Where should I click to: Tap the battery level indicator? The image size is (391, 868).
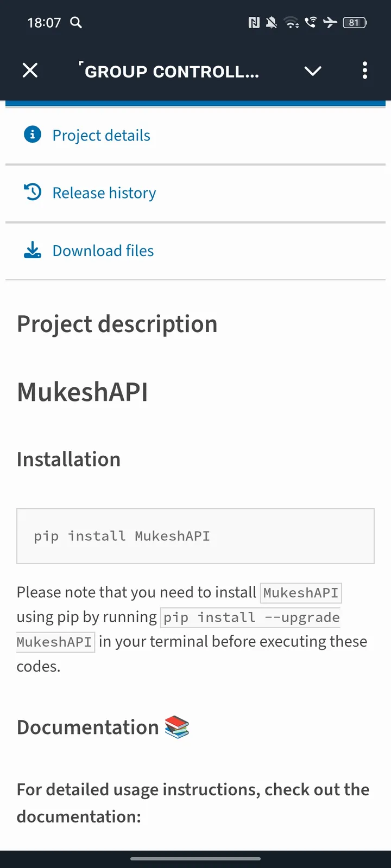coord(355,22)
